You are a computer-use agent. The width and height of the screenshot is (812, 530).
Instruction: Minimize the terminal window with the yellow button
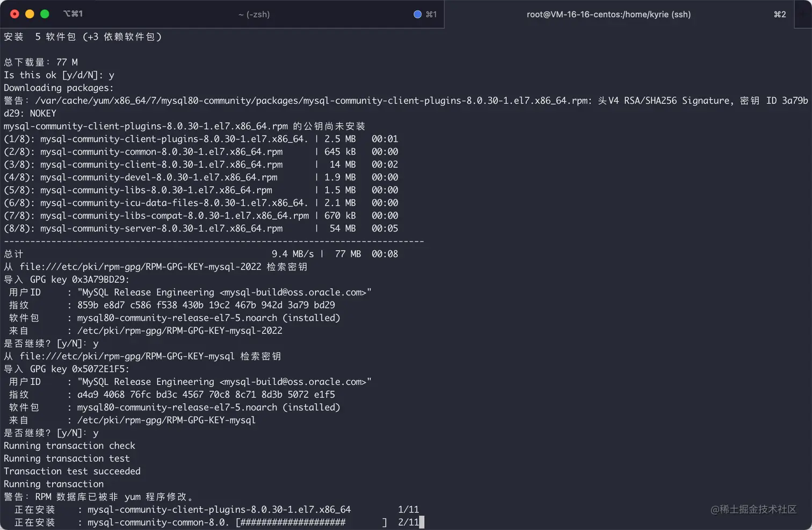click(30, 14)
